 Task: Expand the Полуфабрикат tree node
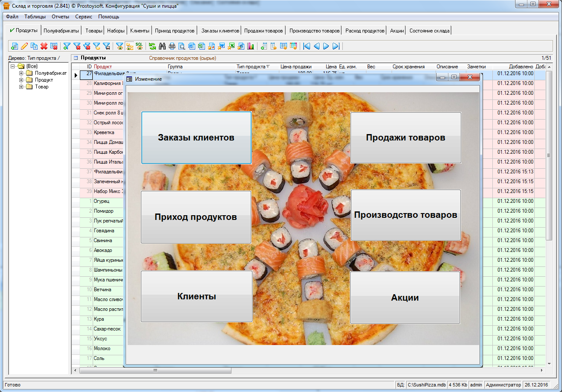(x=21, y=73)
